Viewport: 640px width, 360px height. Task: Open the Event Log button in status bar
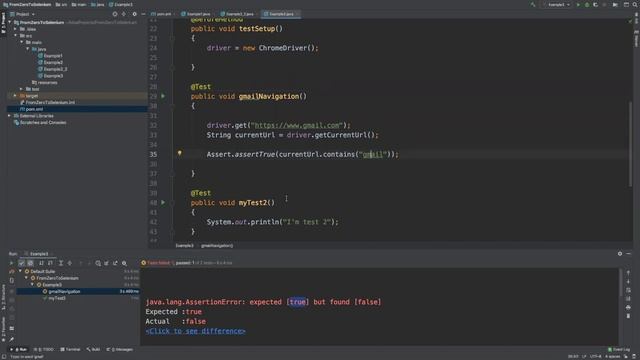[619, 349]
